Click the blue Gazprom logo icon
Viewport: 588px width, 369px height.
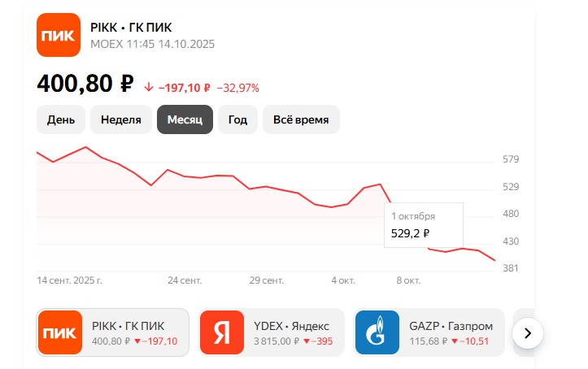(x=377, y=332)
